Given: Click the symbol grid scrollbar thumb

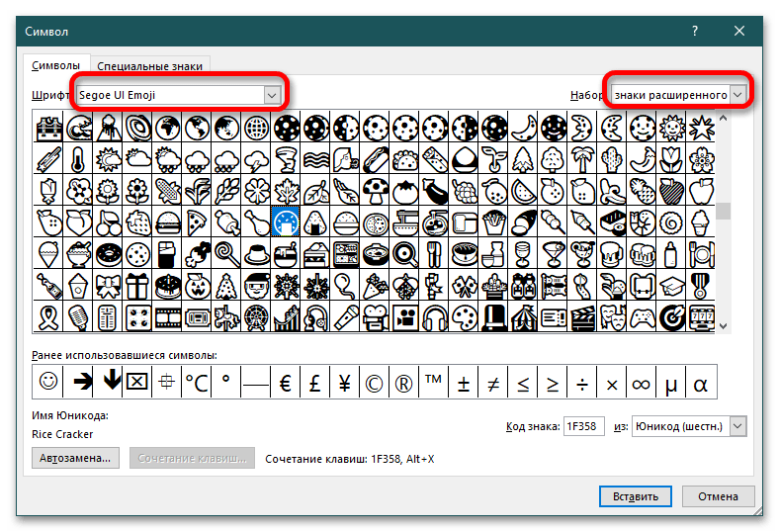Looking at the screenshot, I should [723, 211].
